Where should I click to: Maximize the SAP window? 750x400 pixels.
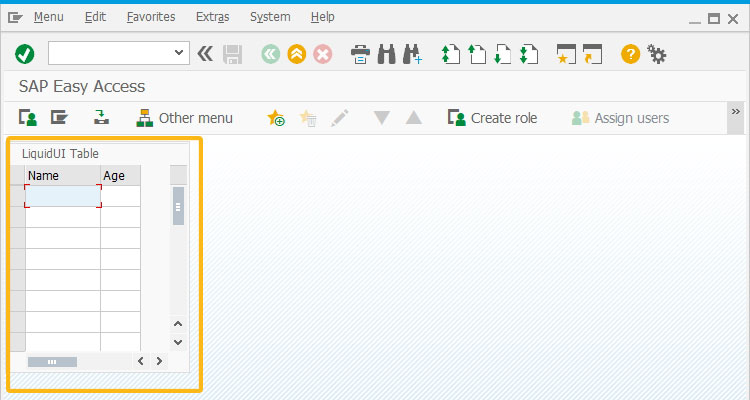[714, 19]
